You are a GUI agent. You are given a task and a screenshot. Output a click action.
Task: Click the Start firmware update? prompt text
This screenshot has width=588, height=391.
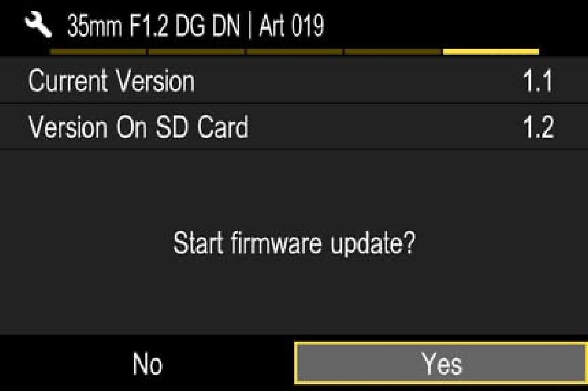[x=294, y=242]
